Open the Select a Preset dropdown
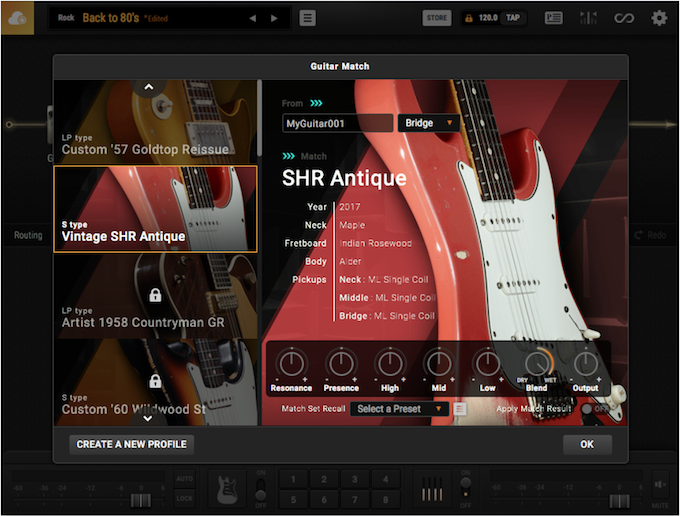The width and height of the screenshot is (680, 516). [399, 409]
